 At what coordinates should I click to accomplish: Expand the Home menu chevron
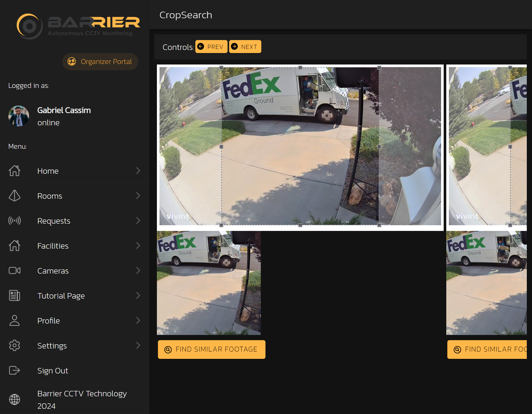pos(138,171)
